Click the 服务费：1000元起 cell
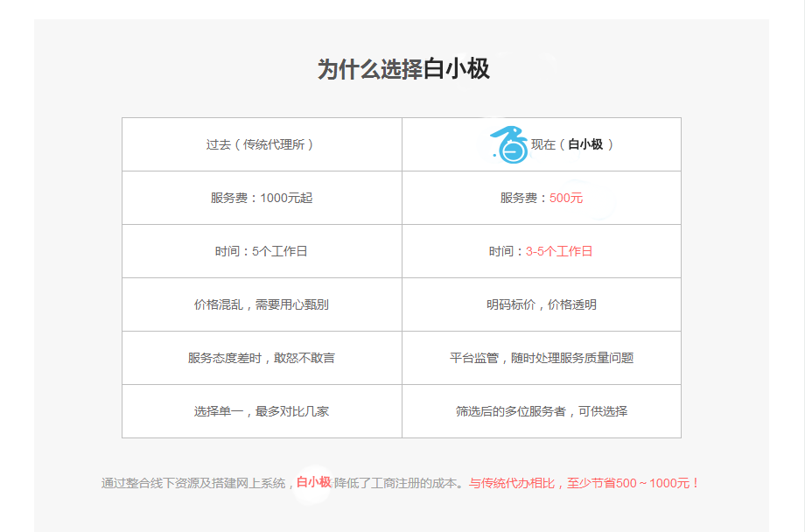The image size is (805, 532). pos(261,198)
